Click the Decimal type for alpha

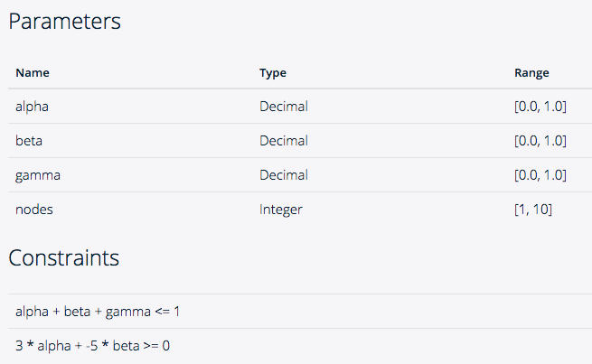click(284, 107)
